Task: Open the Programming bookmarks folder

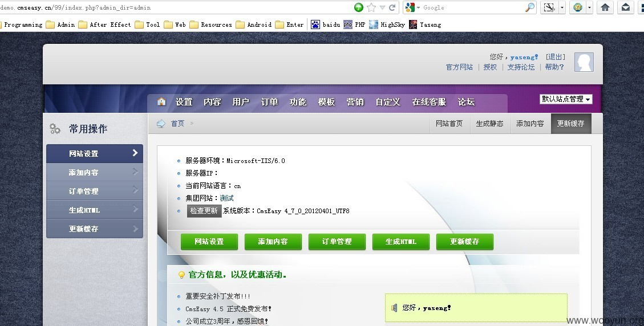Action: tap(21, 25)
